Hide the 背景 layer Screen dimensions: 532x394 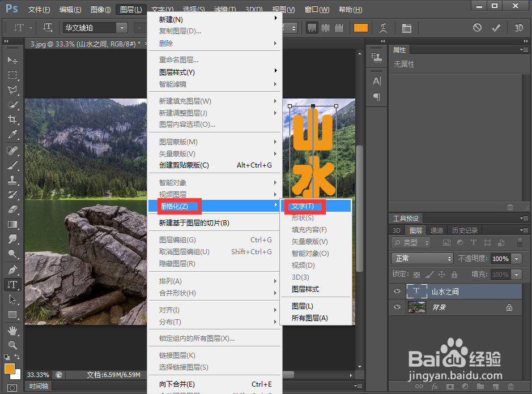(397, 307)
